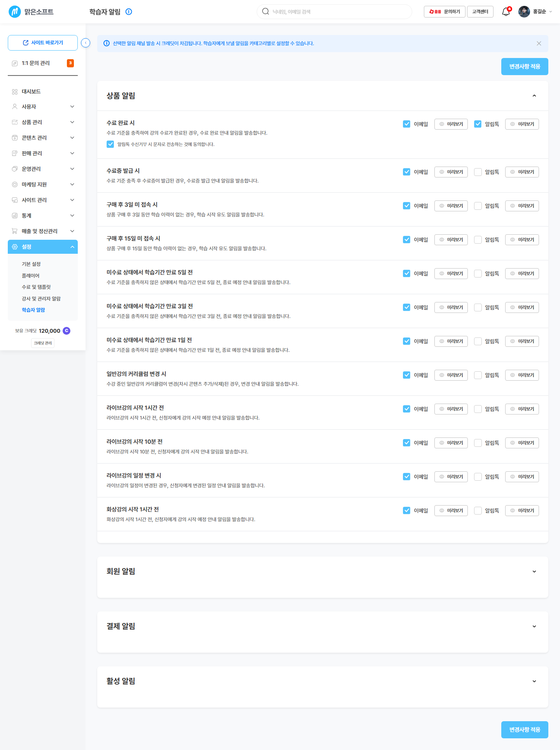Expand the 상품 관리 menu chevron
The width and height of the screenshot is (560, 750).
[x=72, y=122]
